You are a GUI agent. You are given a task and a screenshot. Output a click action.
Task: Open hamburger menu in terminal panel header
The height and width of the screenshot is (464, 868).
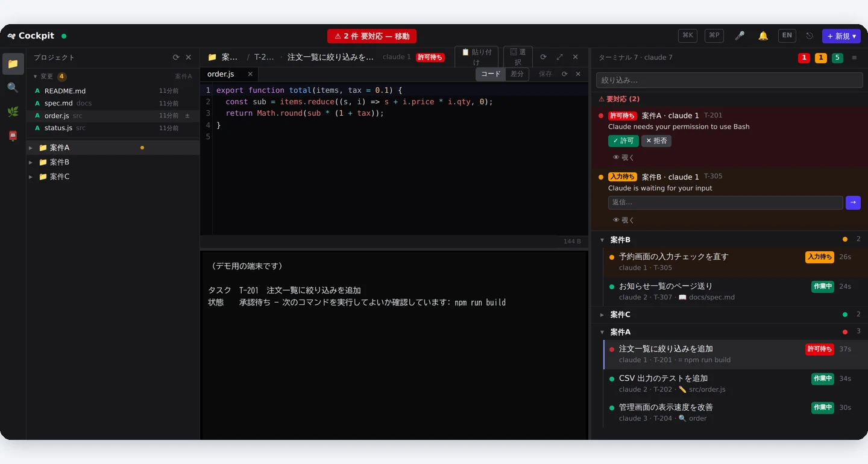(854, 57)
